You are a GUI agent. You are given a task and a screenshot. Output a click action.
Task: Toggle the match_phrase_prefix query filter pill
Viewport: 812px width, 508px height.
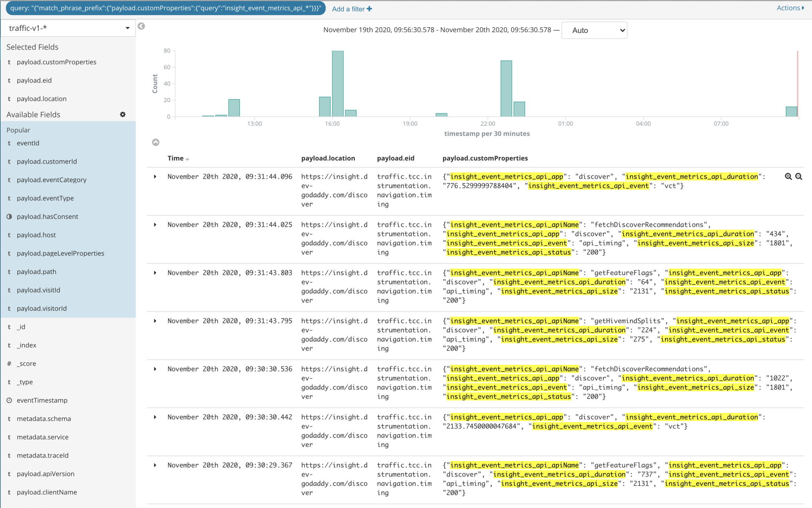tap(166, 8)
